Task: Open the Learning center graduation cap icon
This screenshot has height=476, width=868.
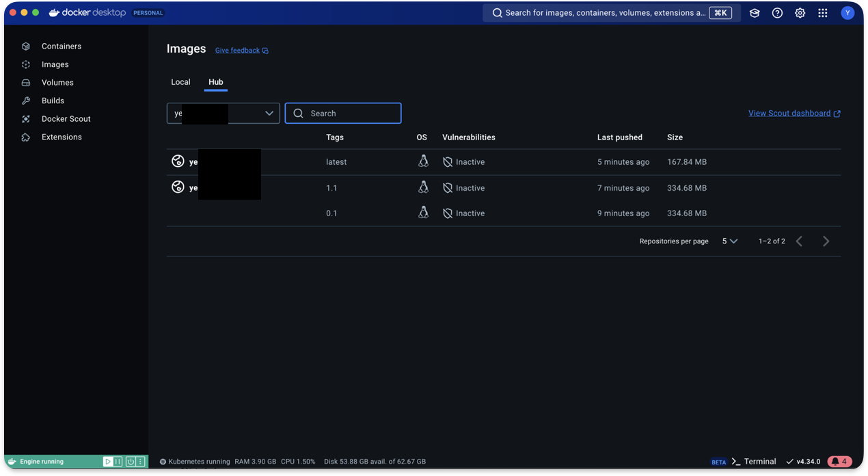Action: pyautogui.click(x=755, y=13)
